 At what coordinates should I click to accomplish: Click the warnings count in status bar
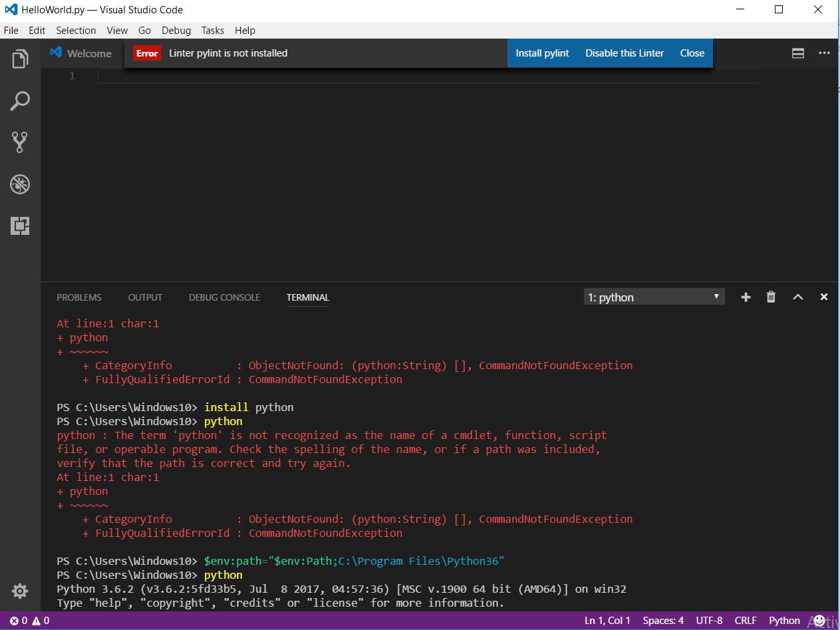tap(41, 621)
